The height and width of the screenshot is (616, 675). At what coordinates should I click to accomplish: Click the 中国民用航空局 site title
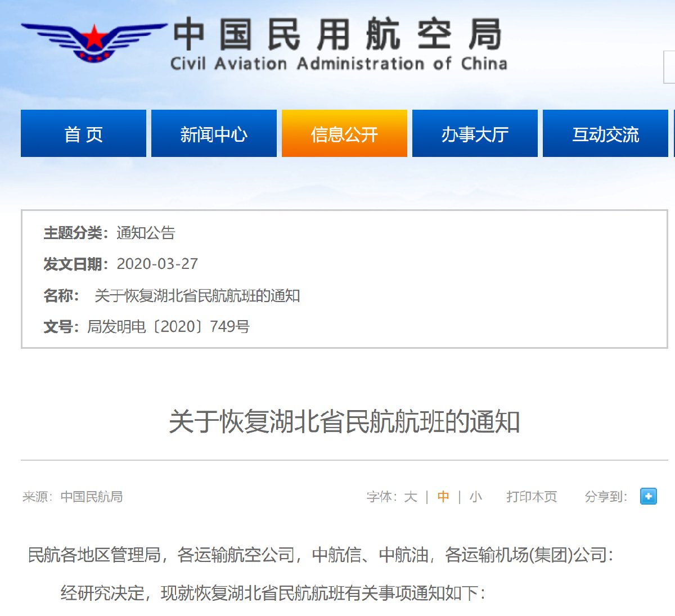(337, 34)
